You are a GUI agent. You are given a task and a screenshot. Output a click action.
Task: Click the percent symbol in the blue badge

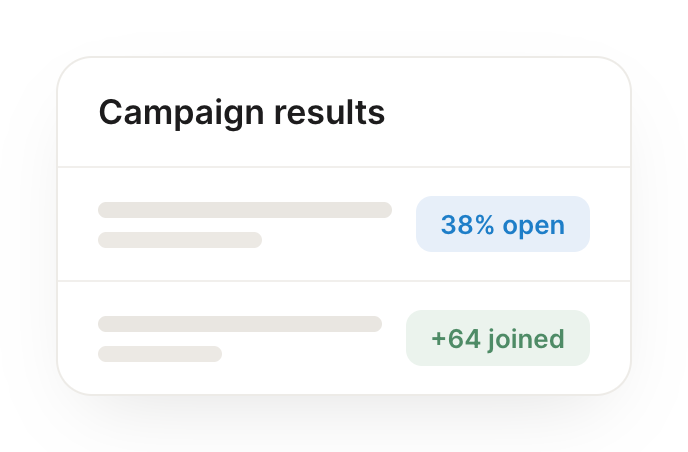point(484,225)
